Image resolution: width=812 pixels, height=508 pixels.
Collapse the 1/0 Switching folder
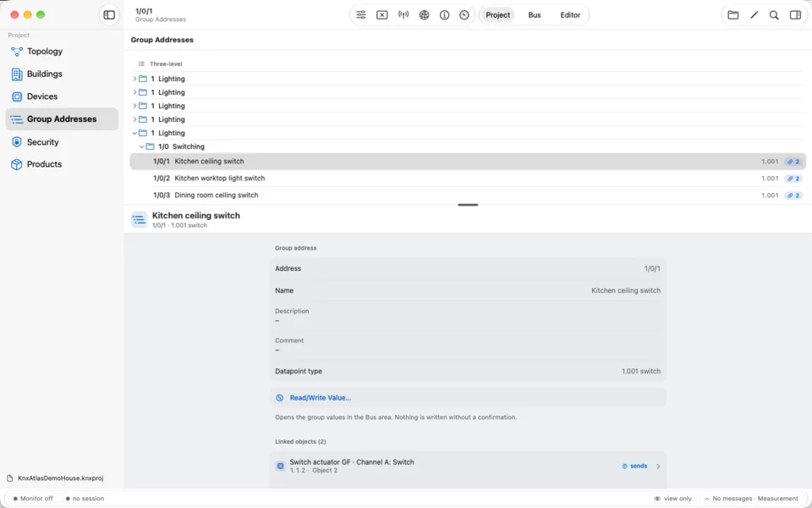141,146
